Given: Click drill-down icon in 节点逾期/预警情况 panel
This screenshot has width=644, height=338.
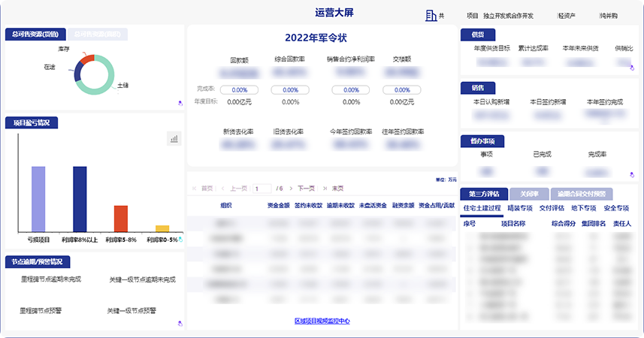Looking at the screenshot, I should click(180, 324).
